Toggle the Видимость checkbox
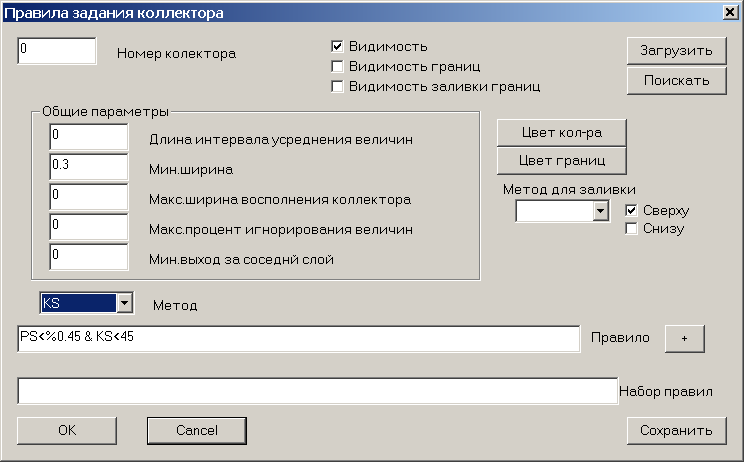Viewport: 744px width, 462px height. pyautogui.click(x=337, y=46)
